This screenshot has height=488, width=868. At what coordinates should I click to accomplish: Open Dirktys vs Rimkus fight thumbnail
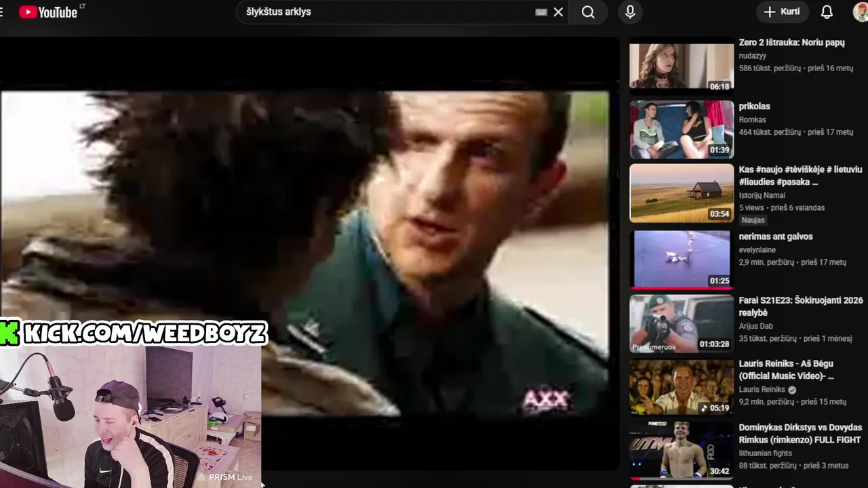click(x=682, y=451)
